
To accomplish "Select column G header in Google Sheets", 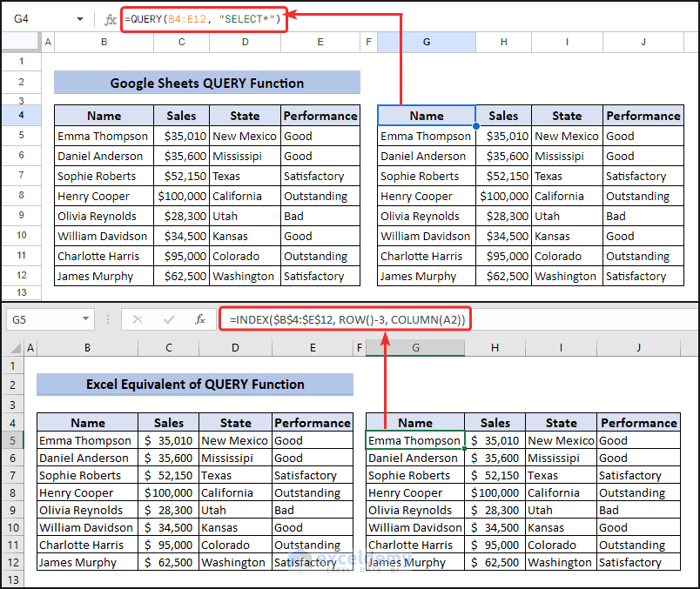I will 427,42.
